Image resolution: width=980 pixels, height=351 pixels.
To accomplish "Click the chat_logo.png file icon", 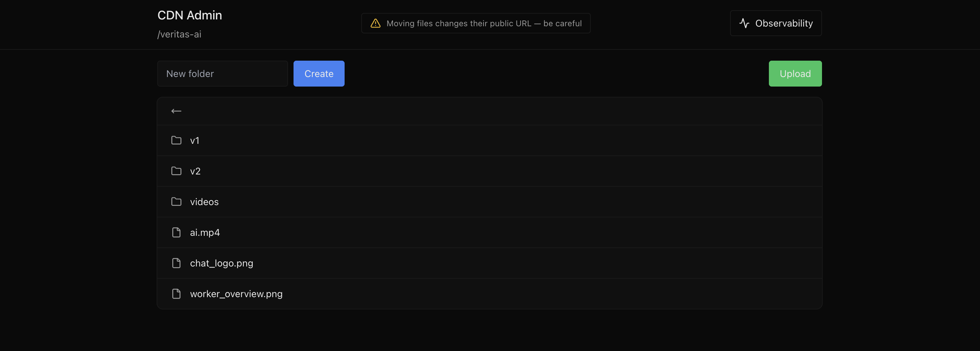I will click(x=176, y=263).
